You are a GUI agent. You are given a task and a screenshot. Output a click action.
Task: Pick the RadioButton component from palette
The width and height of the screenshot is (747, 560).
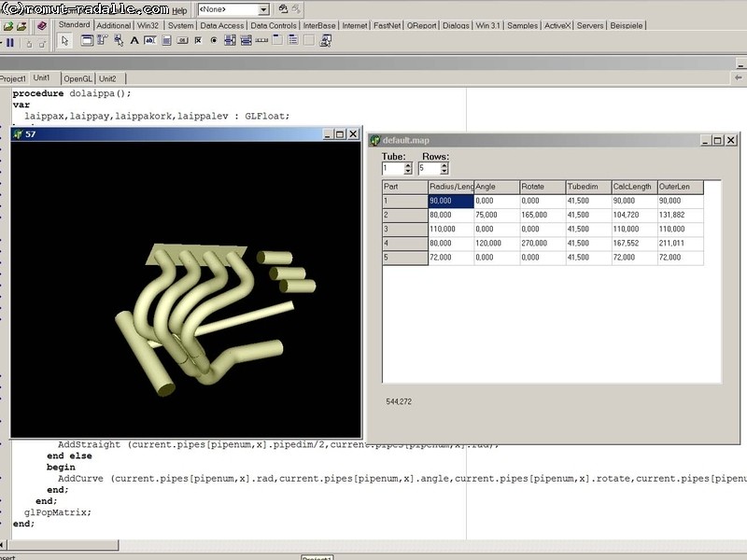pos(214,41)
